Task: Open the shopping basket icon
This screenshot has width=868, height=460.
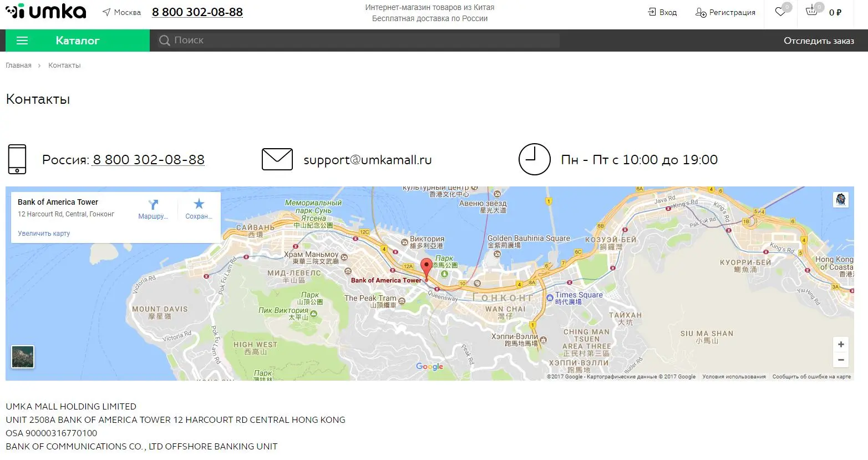Action: coord(812,11)
